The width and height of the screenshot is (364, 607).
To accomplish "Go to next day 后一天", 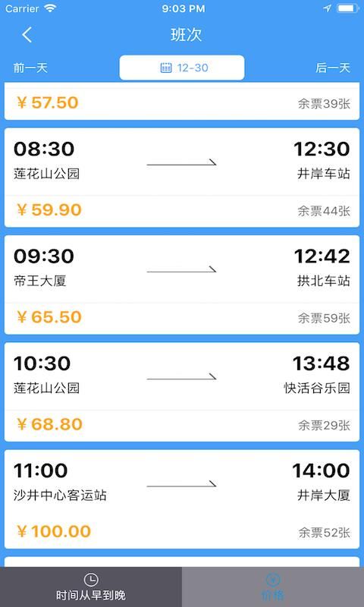I will tap(333, 68).
